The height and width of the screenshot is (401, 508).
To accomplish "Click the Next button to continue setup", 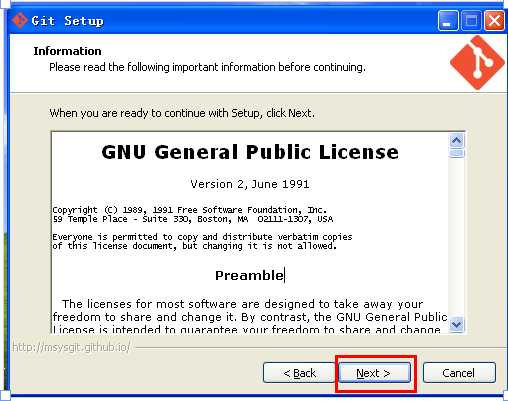I will click(x=375, y=373).
